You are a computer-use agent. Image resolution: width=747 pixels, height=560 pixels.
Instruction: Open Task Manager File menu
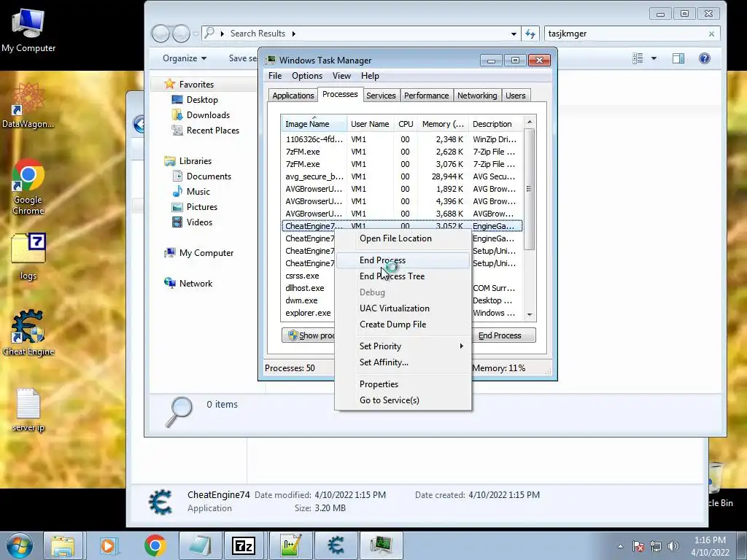pos(275,76)
